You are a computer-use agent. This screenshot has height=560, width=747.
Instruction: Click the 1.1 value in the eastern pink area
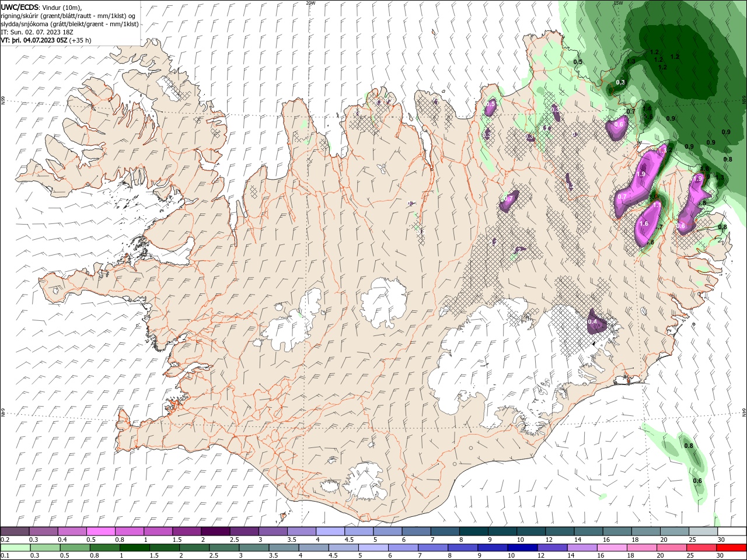click(x=657, y=205)
